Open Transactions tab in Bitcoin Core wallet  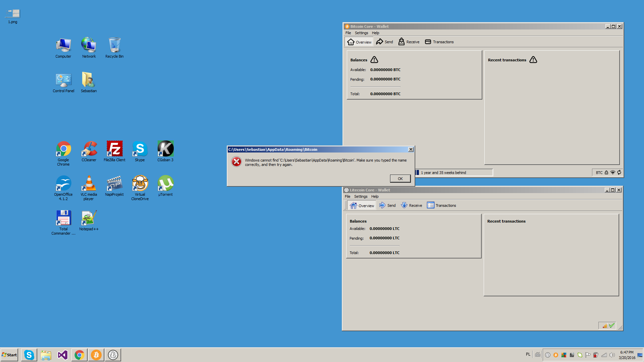439,42
